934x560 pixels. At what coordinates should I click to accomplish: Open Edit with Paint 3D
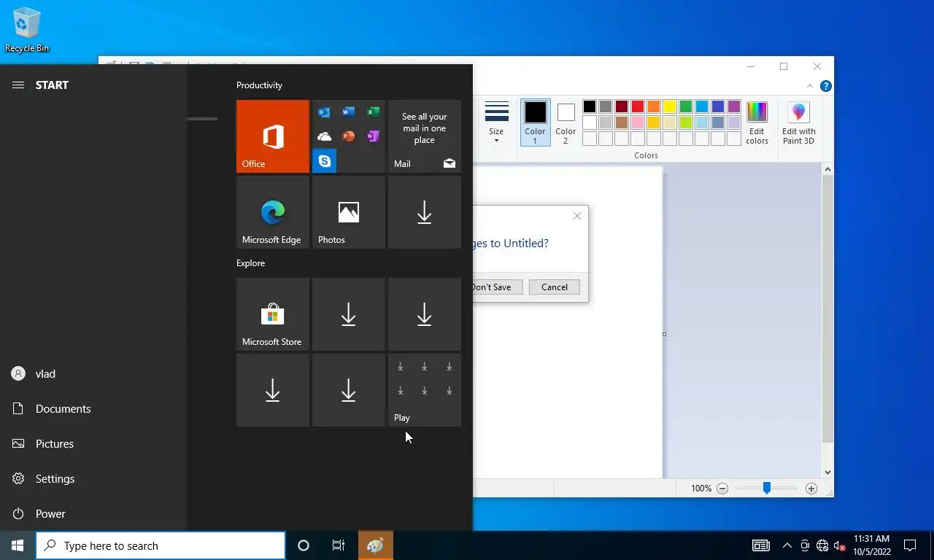(x=798, y=123)
